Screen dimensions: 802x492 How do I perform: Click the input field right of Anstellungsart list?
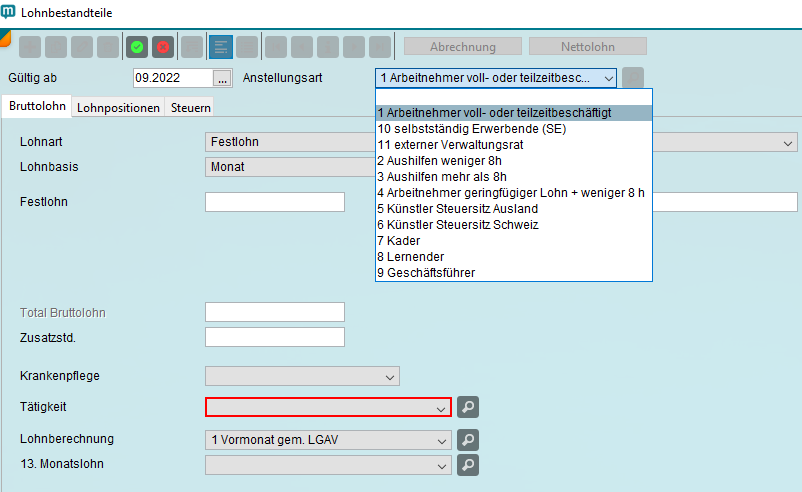tap(725, 202)
